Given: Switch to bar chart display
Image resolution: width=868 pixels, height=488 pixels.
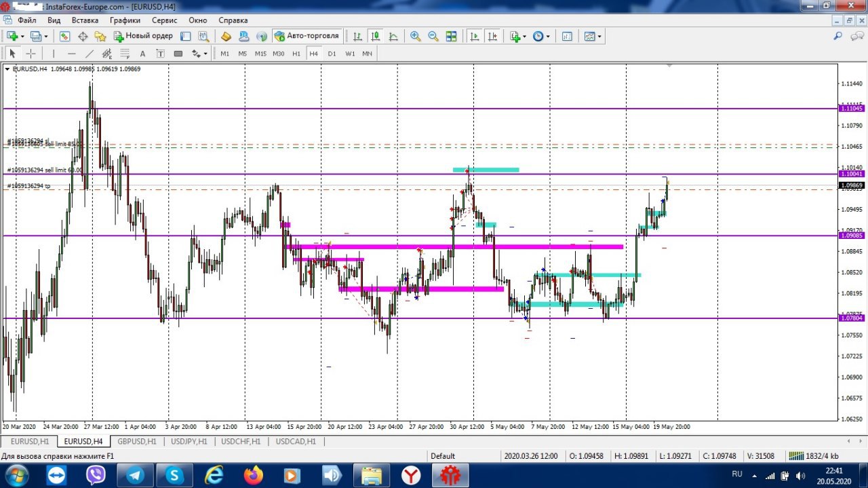Looking at the screenshot, I should pos(357,36).
